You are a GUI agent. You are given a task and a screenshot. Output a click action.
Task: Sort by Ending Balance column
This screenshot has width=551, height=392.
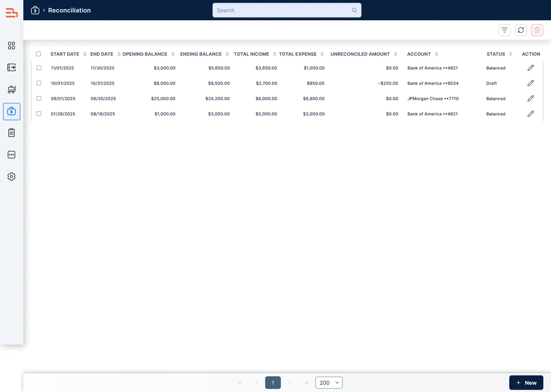(x=227, y=54)
